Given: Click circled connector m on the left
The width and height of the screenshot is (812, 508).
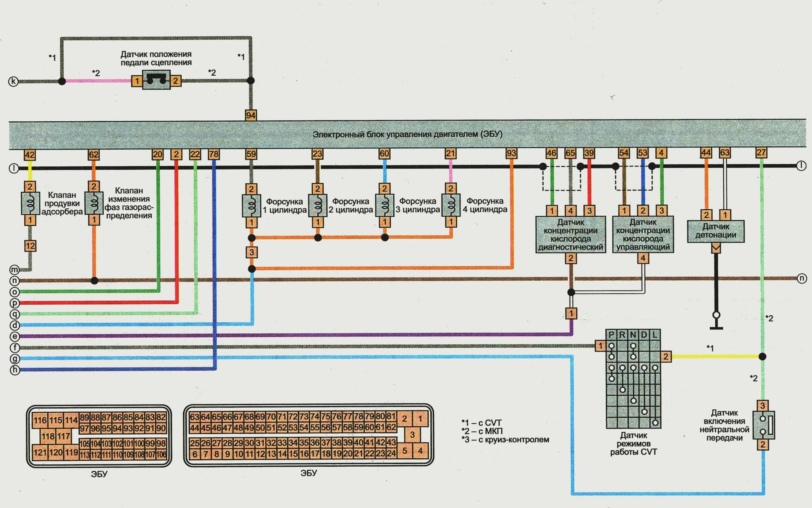Looking at the screenshot, I should point(14,270).
